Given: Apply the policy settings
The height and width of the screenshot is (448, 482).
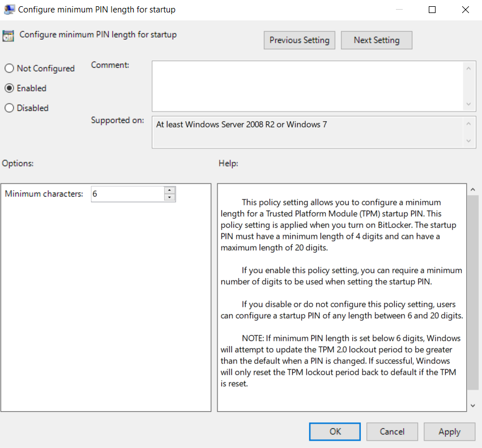Looking at the screenshot, I should [x=449, y=431].
